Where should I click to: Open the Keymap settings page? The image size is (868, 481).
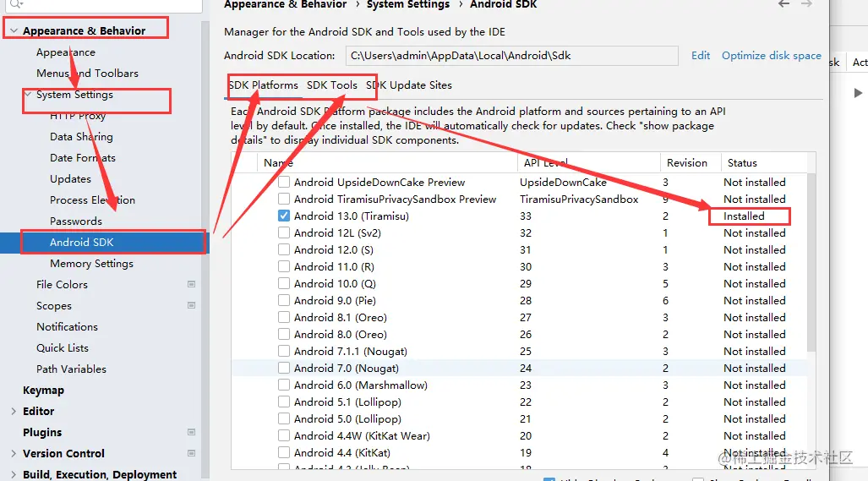[43, 391]
